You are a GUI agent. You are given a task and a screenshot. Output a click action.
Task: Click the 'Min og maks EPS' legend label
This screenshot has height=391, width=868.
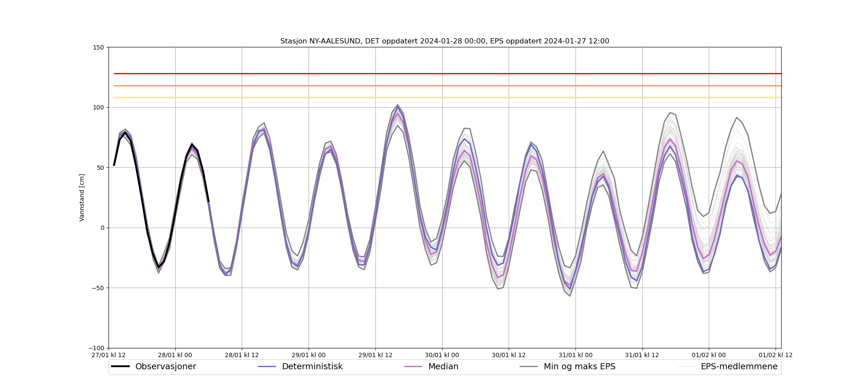pos(580,367)
